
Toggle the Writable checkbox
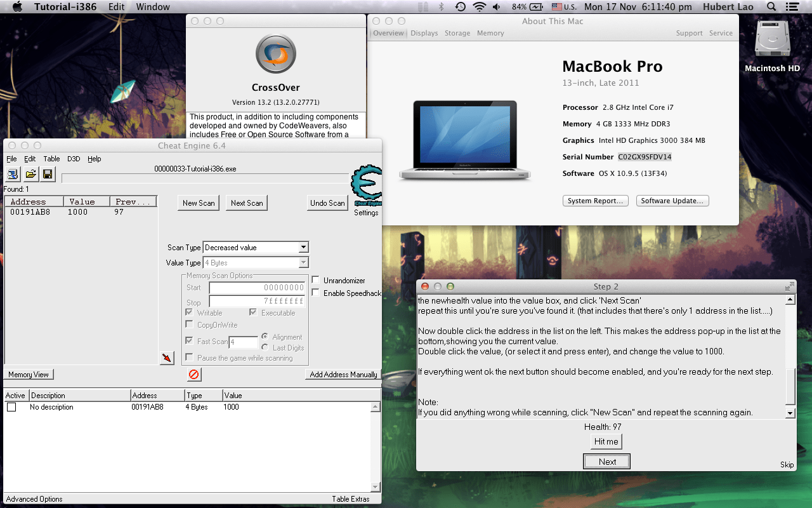[189, 312]
